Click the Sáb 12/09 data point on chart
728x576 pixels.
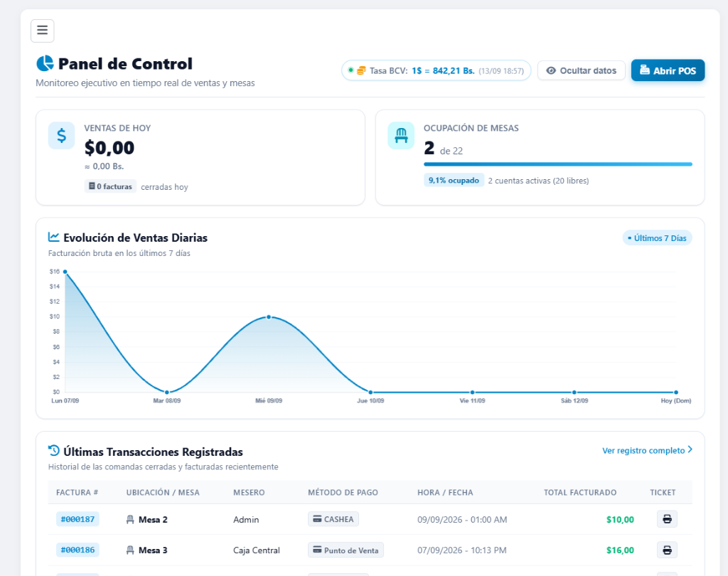[574, 393]
